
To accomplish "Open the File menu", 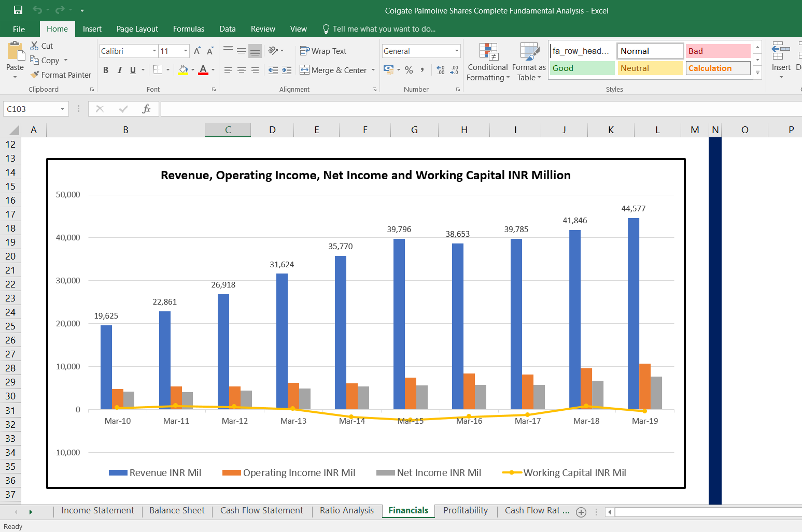I will (x=19, y=29).
